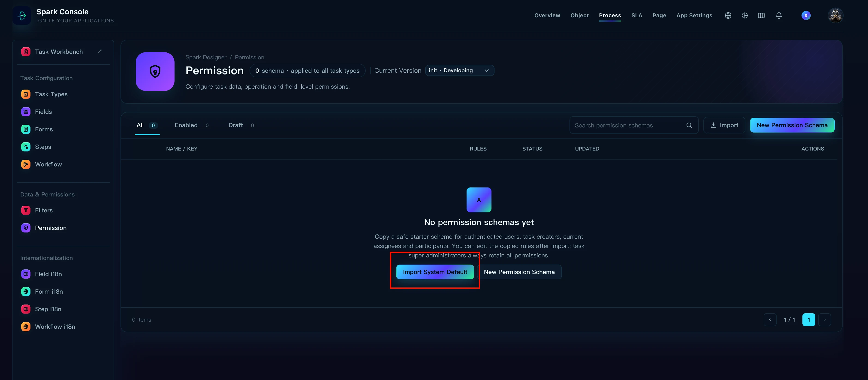Click the Task Types orange icon
The width and height of the screenshot is (868, 380).
[x=26, y=94]
